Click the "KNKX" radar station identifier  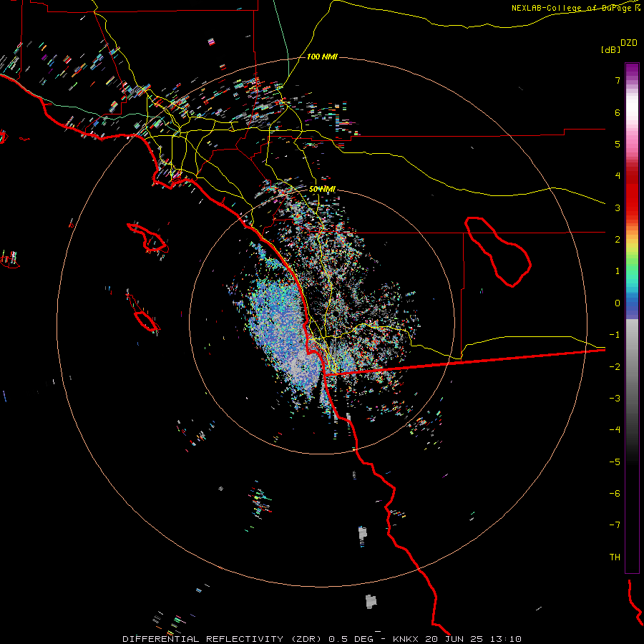406,639
